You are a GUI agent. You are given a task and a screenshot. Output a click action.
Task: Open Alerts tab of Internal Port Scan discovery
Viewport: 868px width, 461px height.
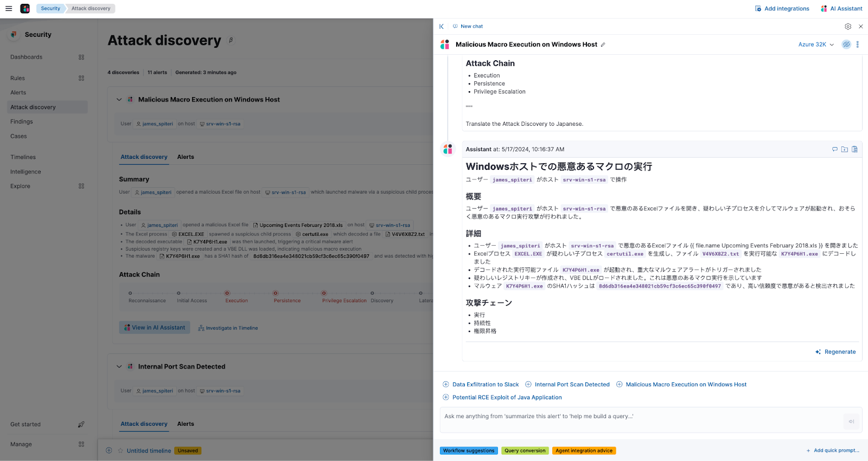point(186,424)
